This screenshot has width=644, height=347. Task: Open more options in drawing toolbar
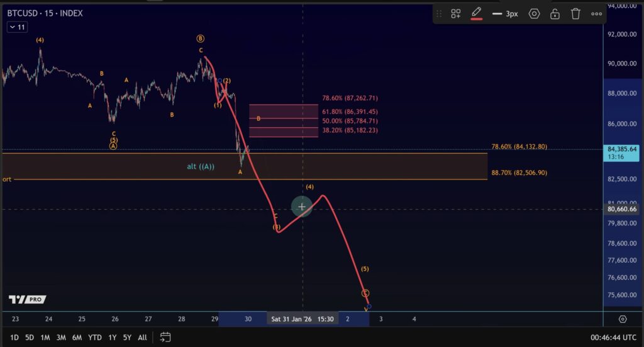click(x=596, y=13)
